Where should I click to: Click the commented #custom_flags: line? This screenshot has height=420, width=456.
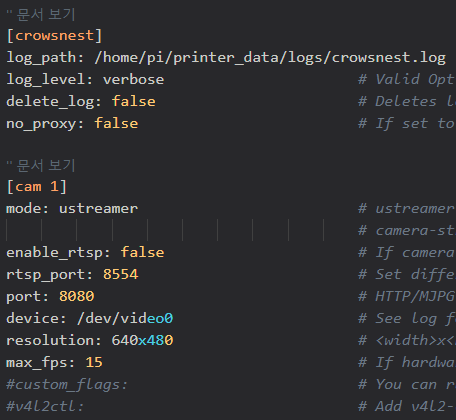[x=67, y=385]
